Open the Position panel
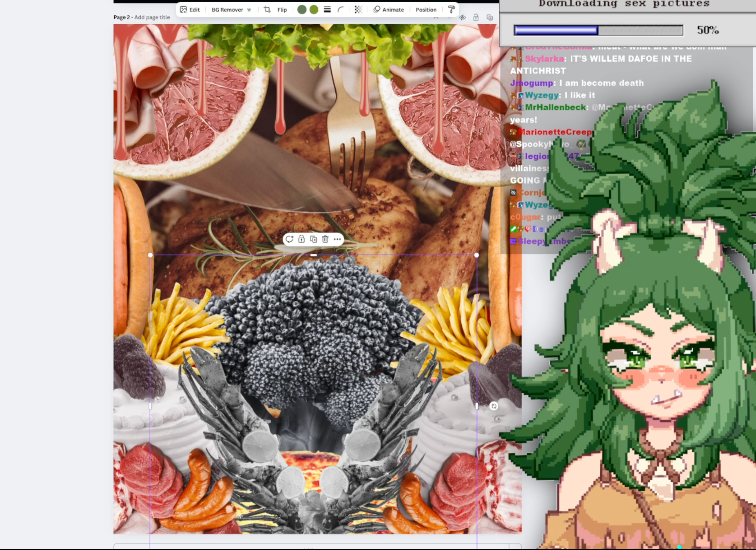The height and width of the screenshot is (550, 756). click(426, 10)
